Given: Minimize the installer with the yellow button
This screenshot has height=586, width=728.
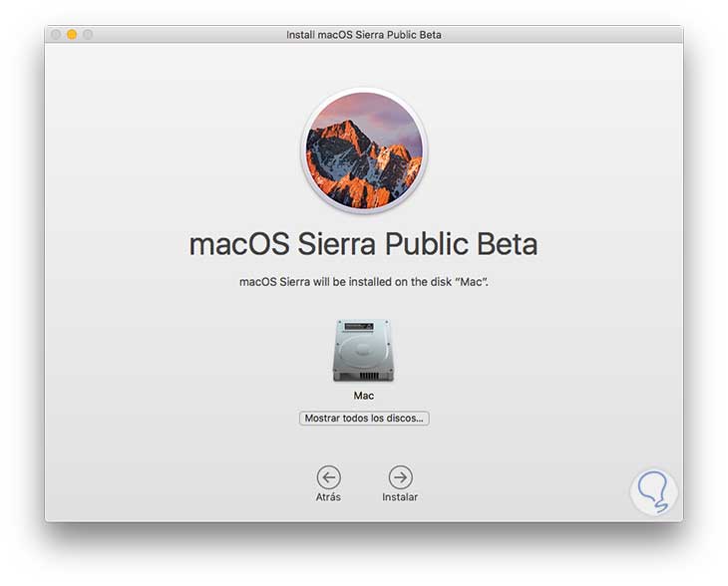Looking at the screenshot, I should (72, 34).
